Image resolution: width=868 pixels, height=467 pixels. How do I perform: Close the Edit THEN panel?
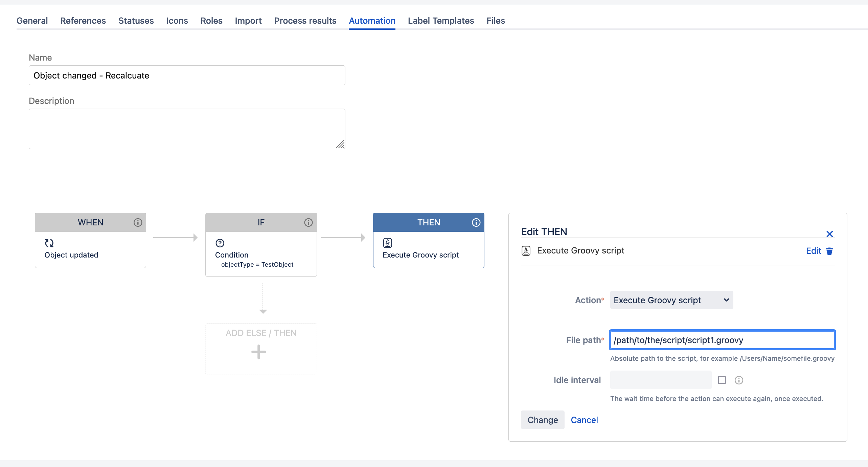[x=829, y=234]
